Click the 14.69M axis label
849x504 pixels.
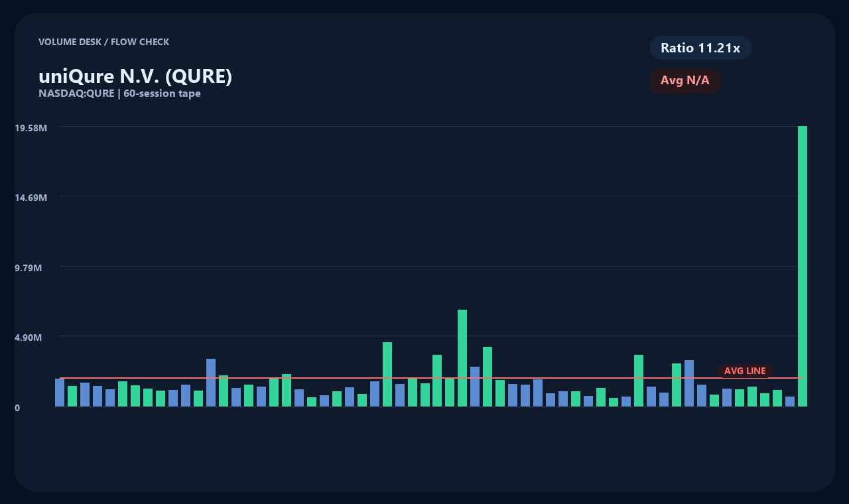tap(31, 198)
